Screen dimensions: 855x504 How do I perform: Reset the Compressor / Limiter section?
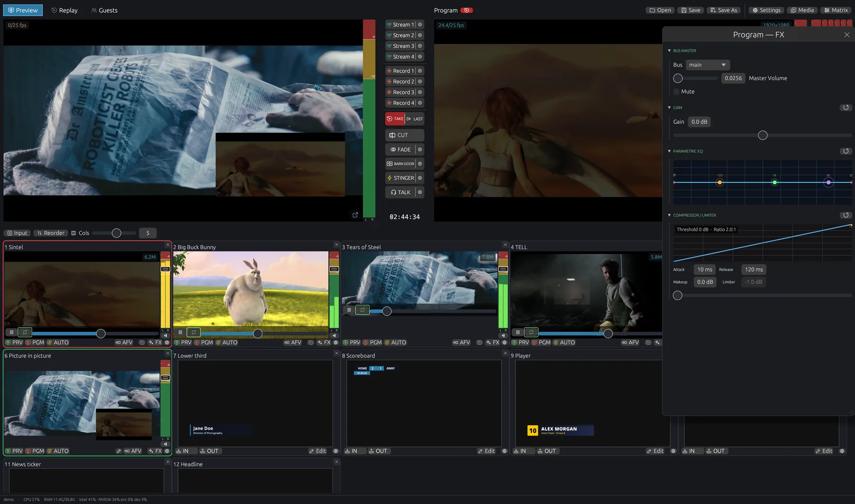point(846,215)
